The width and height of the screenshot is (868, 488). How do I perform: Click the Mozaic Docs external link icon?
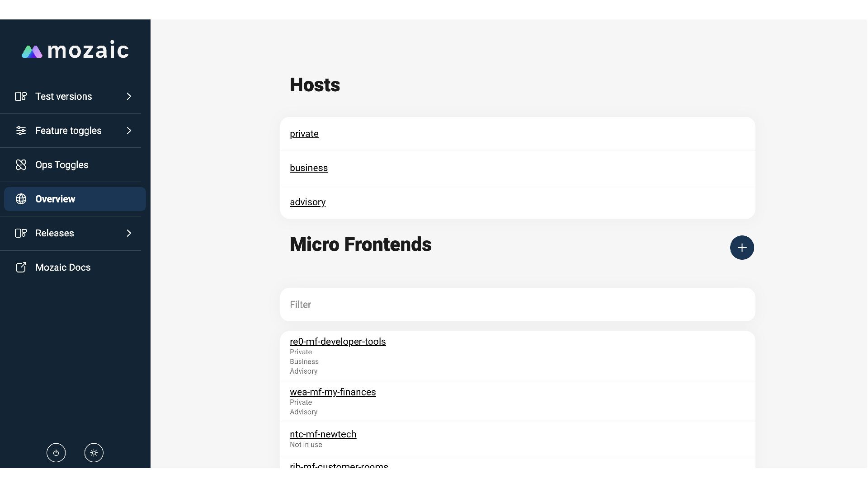coord(21,267)
